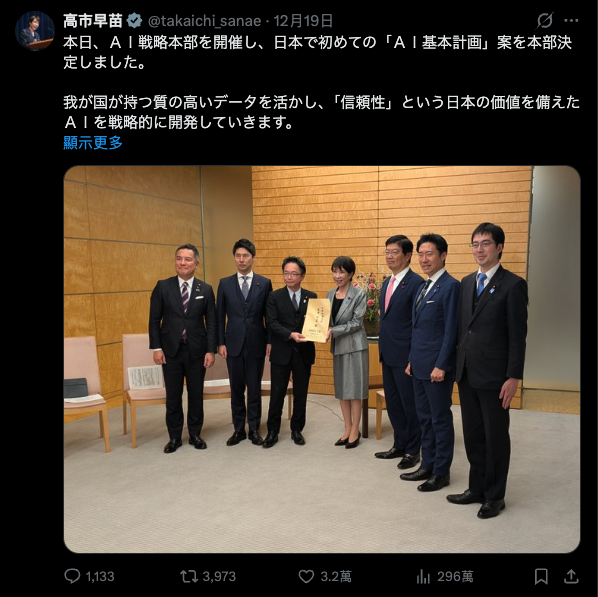The width and height of the screenshot is (598, 597).
Task: Expand post with 顯示更多 link
Action: [93, 143]
